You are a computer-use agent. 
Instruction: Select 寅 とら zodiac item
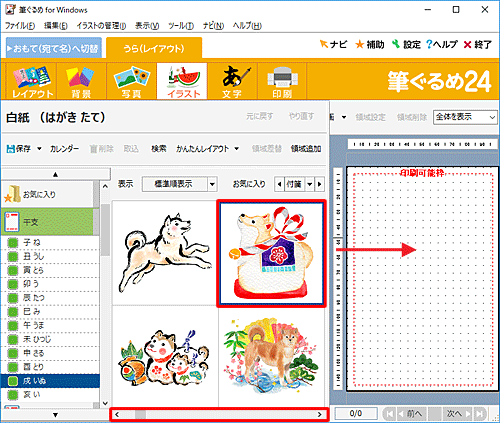51,270
